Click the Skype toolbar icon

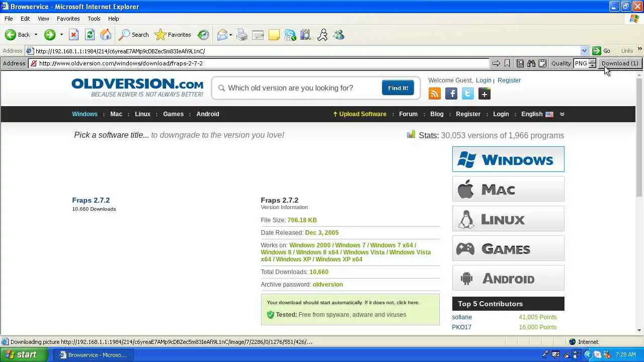coord(290,35)
